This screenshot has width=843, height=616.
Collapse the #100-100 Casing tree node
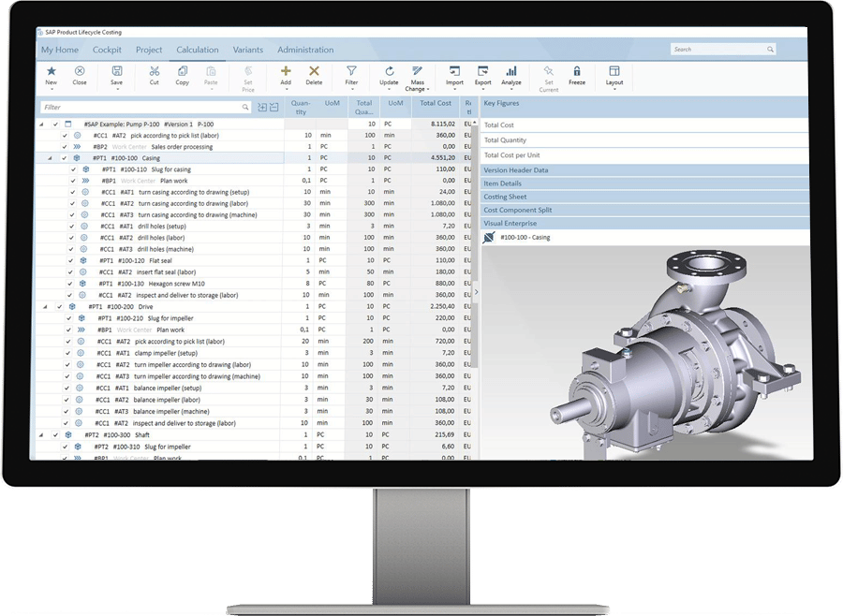coord(50,158)
